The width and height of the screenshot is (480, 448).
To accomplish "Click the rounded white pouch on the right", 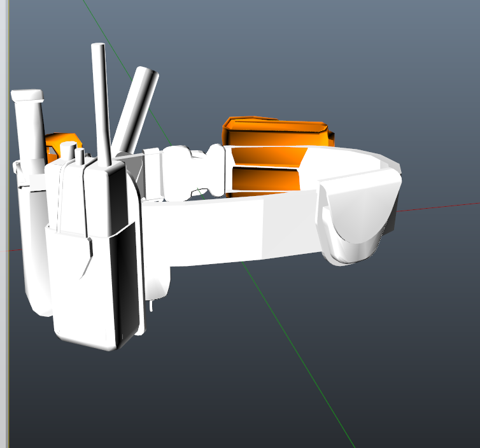I will pyautogui.click(x=356, y=216).
